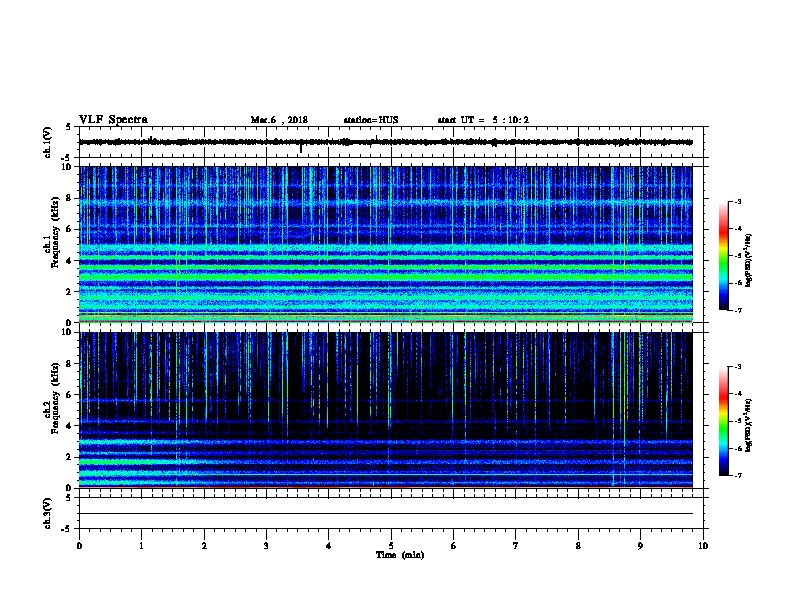Screen dimensions: 792x612
Task: Click the "VLF Spectra" plot title
Action: pyautogui.click(x=113, y=120)
